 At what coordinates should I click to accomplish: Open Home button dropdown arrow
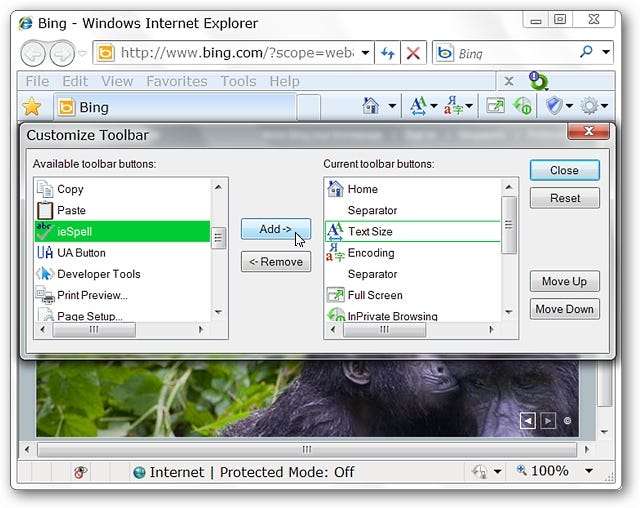(x=392, y=106)
